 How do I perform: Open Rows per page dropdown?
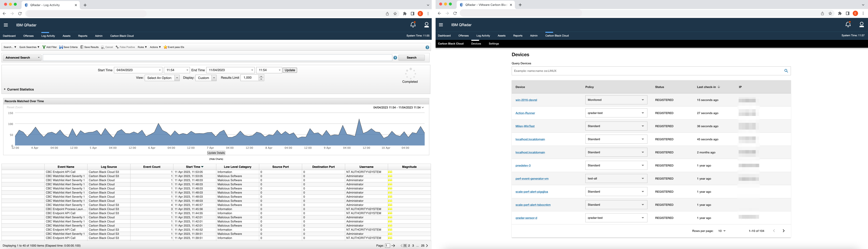pos(722,231)
